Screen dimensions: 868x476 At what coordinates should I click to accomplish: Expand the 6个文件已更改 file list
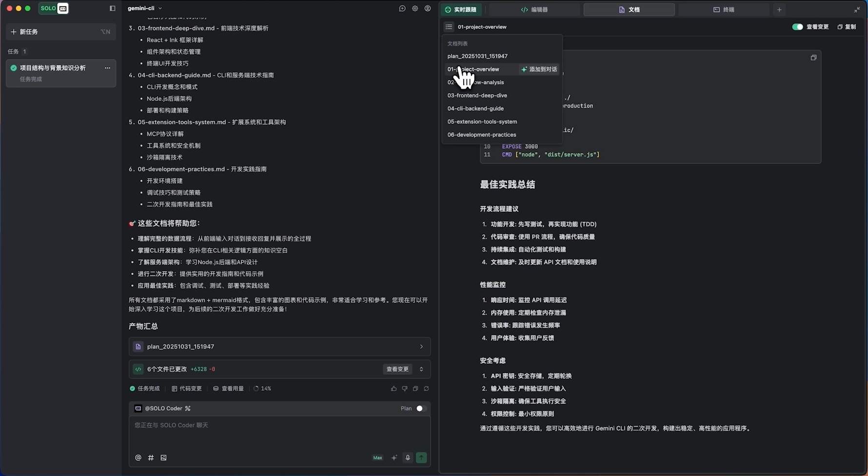(x=421, y=369)
